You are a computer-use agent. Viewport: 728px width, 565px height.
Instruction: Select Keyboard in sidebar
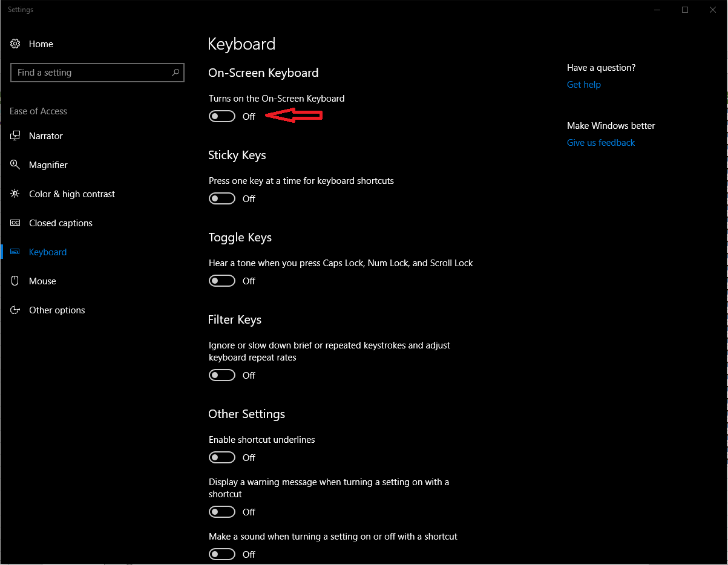coord(48,252)
